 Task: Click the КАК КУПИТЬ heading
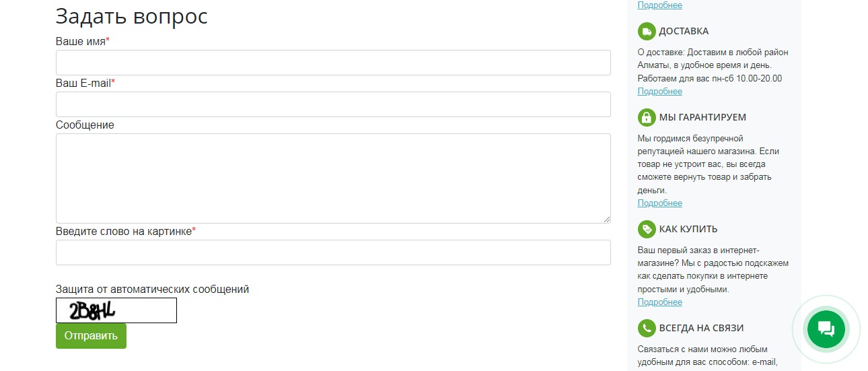click(688, 229)
